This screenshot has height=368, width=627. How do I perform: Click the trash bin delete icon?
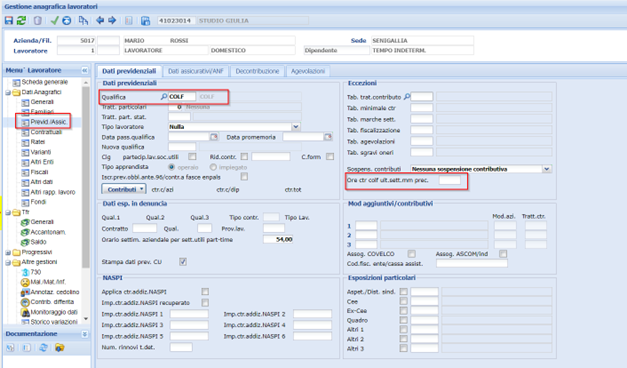(38, 20)
